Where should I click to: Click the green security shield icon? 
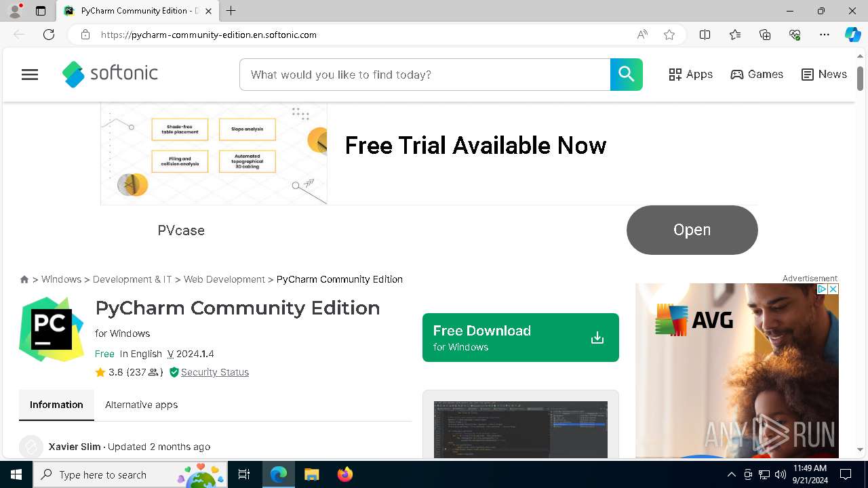(174, 372)
